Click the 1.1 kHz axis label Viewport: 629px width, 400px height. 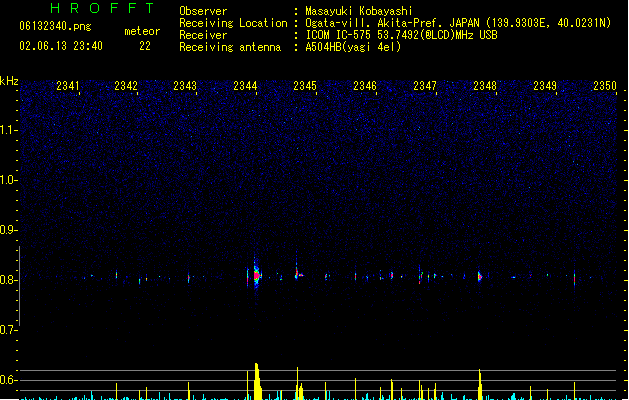[x=8, y=130]
